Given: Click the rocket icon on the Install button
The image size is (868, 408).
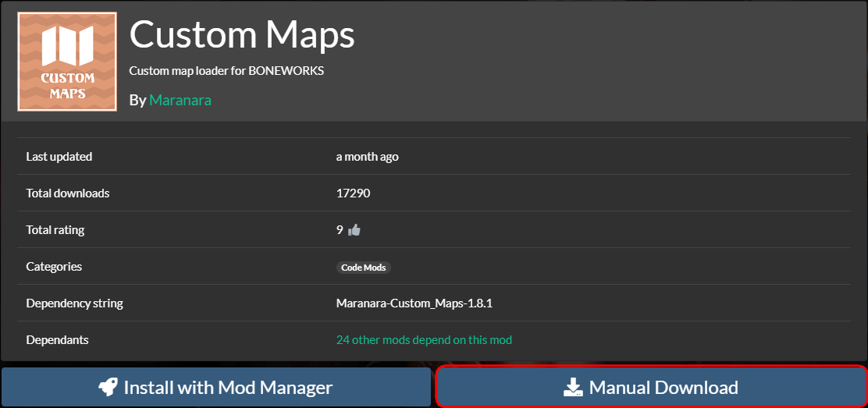Looking at the screenshot, I should [x=108, y=387].
